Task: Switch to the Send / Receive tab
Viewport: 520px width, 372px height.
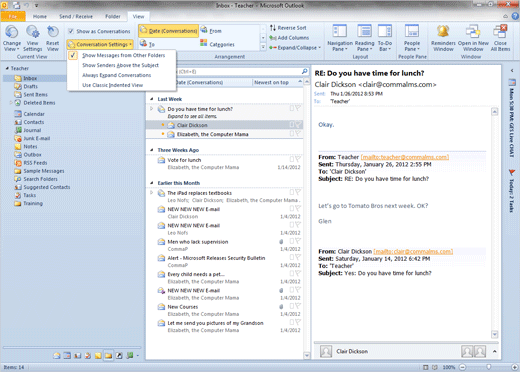Action: point(76,16)
